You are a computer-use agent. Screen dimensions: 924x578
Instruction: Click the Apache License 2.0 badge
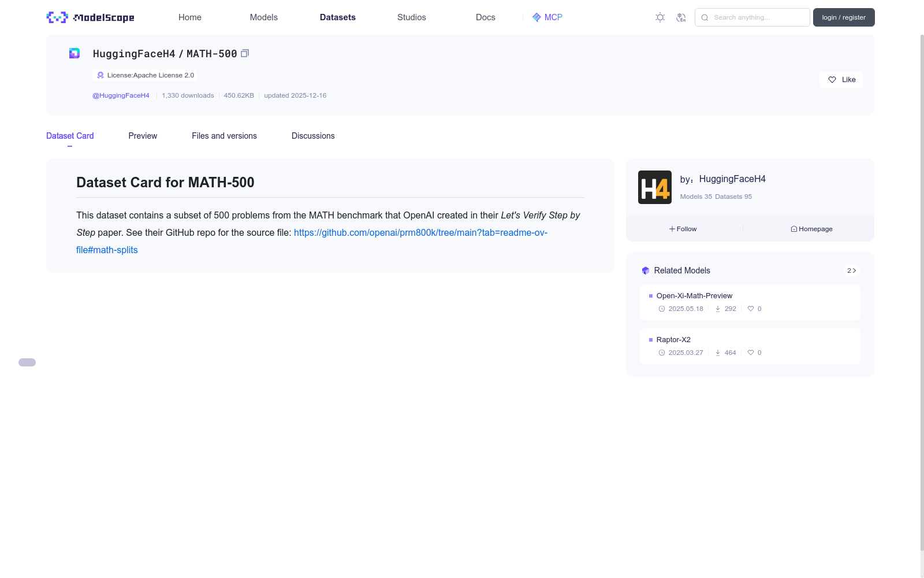[144, 75]
